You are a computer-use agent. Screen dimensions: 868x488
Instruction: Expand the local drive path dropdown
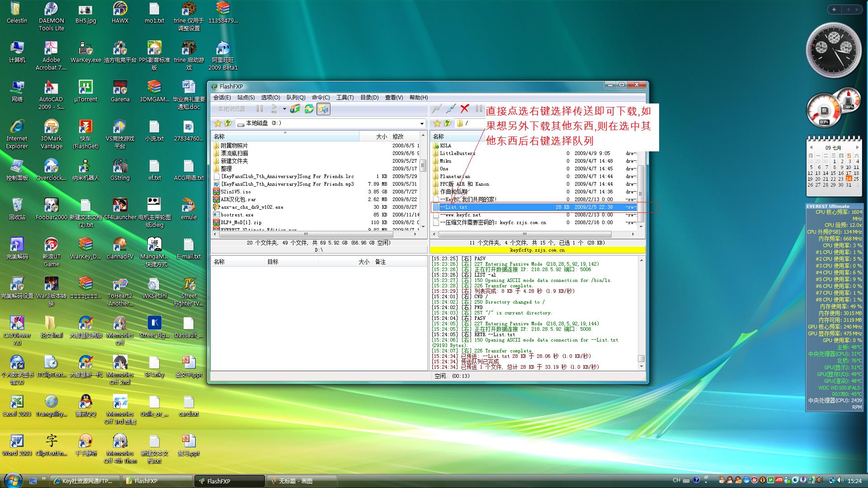click(x=422, y=123)
